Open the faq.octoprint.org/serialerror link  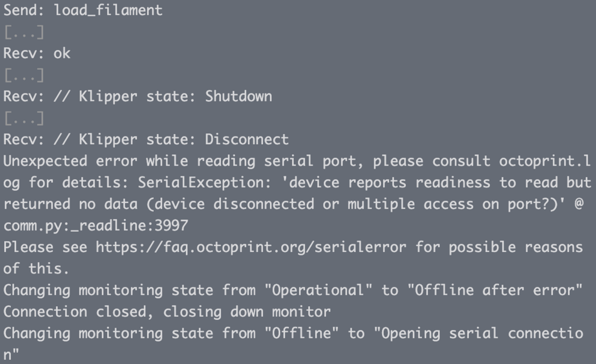[251, 247]
